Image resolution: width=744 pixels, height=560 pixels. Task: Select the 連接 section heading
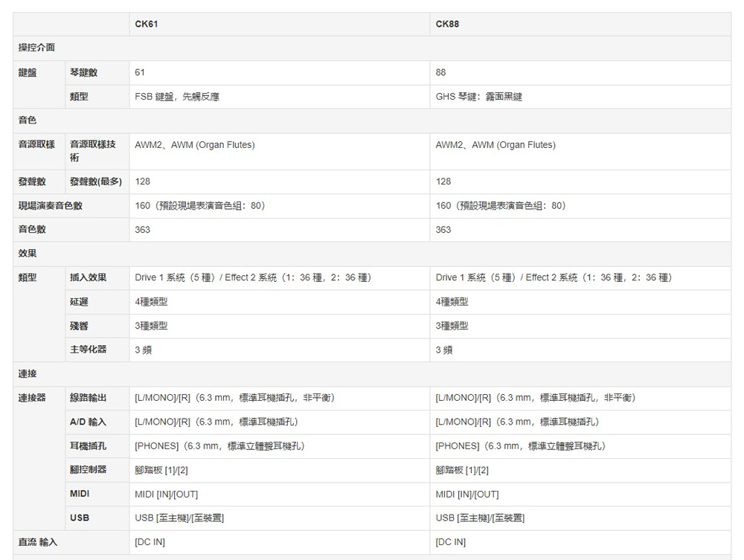[x=28, y=373]
